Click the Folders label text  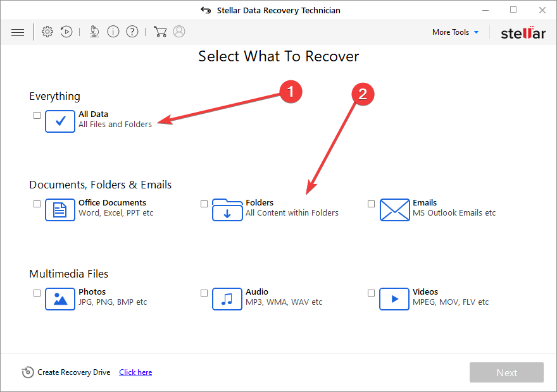[260, 202]
